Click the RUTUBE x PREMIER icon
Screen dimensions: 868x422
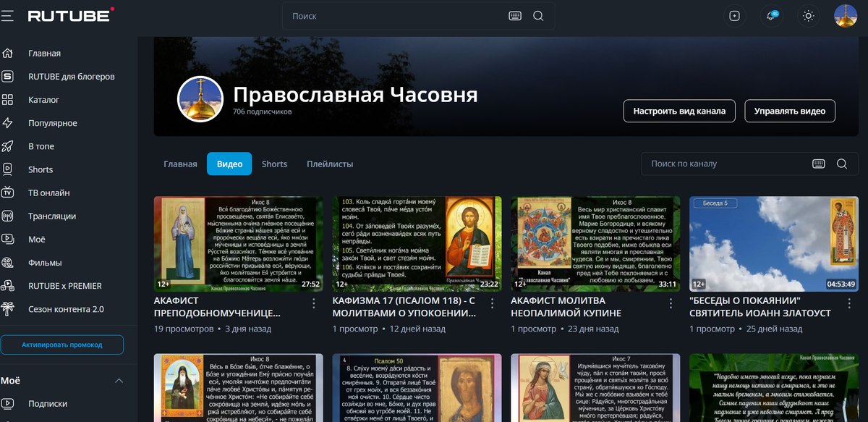7,285
